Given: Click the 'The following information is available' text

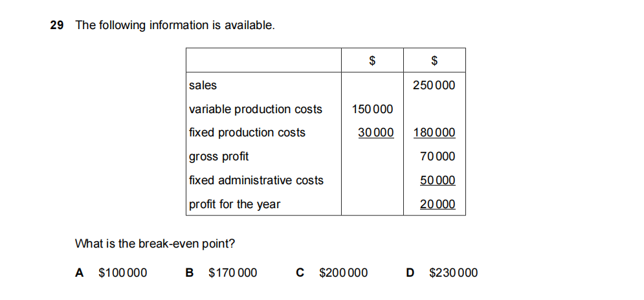Looking at the screenshot, I should coord(175,26).
